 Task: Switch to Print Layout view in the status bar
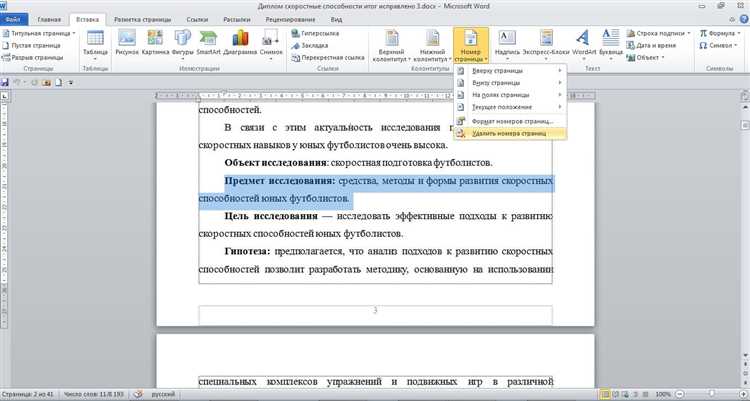(x=605, y=395)
